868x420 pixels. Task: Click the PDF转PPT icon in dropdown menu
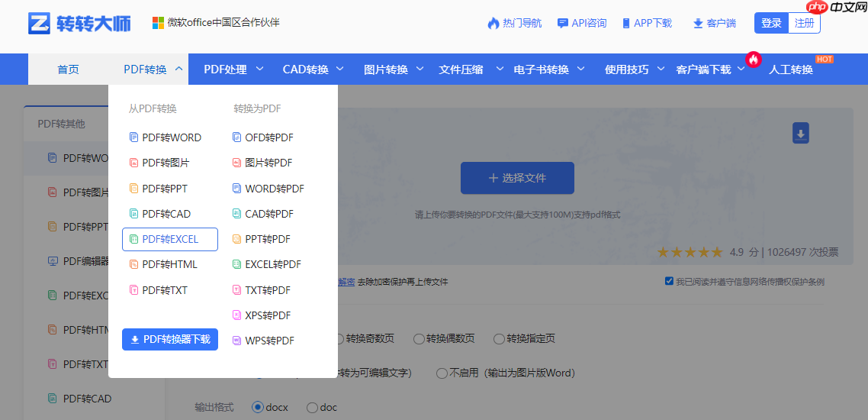(133, 189)
